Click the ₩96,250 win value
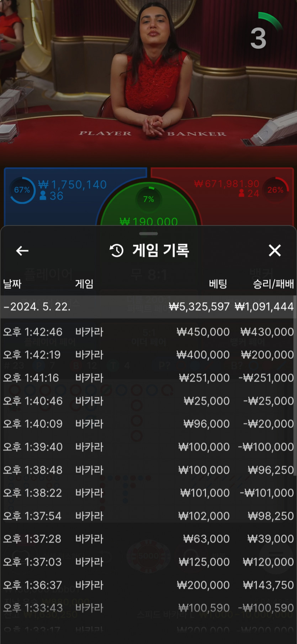 coord(271,470)
